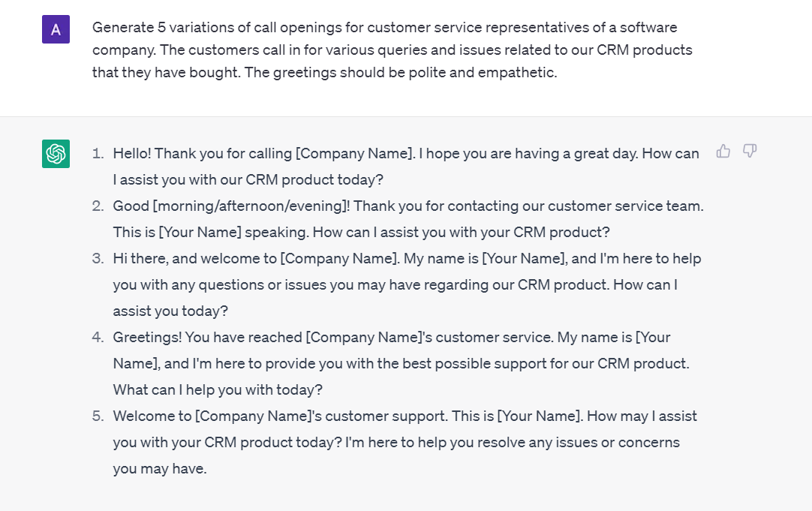Click list number "5." in the response
Screen dimensions: 812x511
click(98, 416)
